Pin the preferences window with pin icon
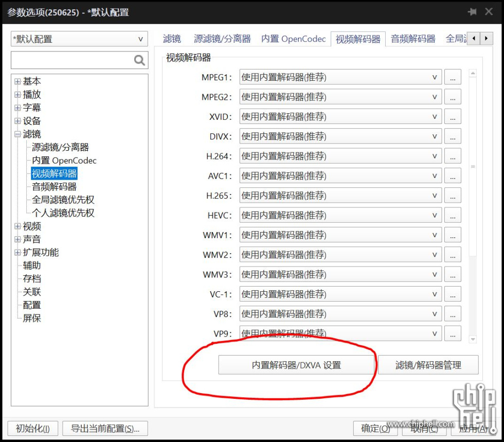 click(x=472, y=12)
